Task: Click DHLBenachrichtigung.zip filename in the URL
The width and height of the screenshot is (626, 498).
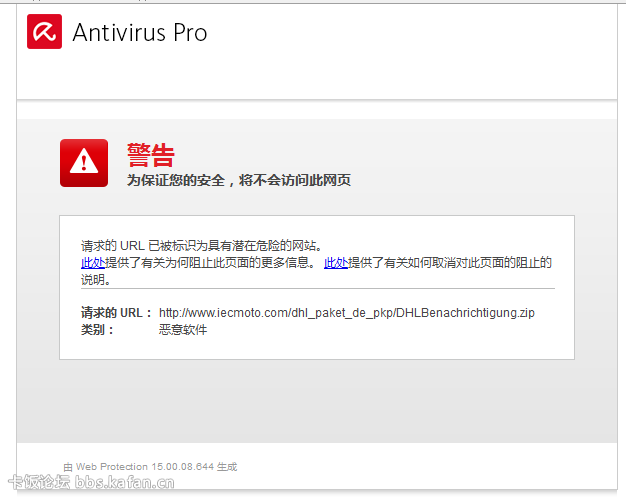Action: [465, 313]
